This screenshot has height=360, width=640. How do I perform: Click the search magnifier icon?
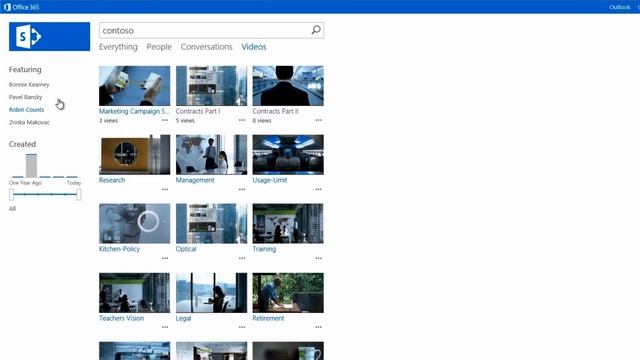coord(316,30)
